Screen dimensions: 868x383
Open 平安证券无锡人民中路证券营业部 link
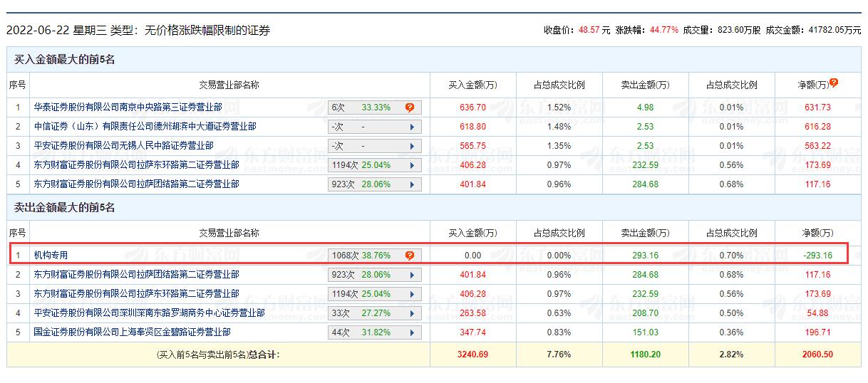coord(123,146)
